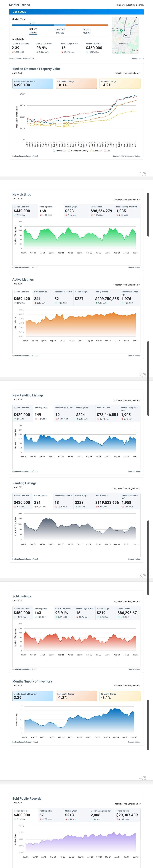Click Source: Public Records and Listings text
This screenshot has height=868, width=153.
coord(127,156)
